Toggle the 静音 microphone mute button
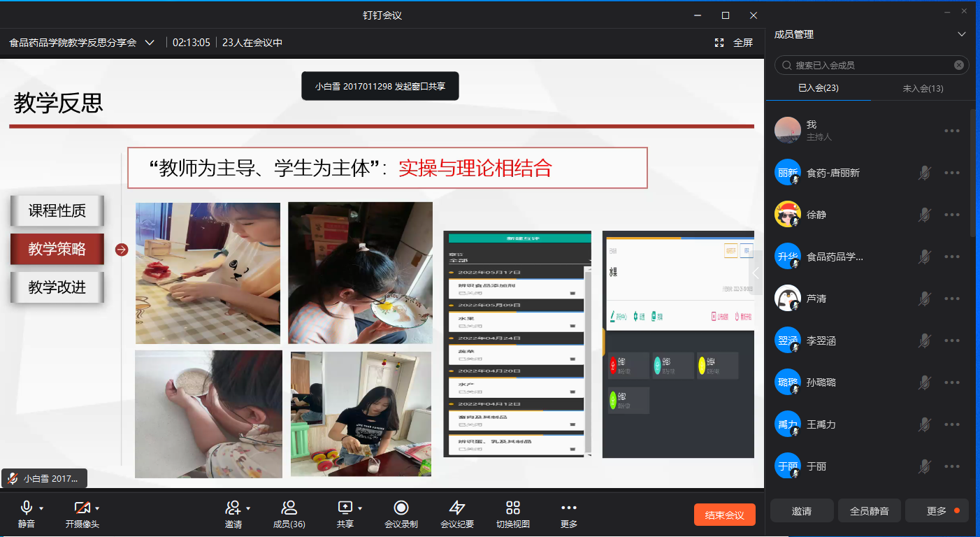 pos(27,508)
